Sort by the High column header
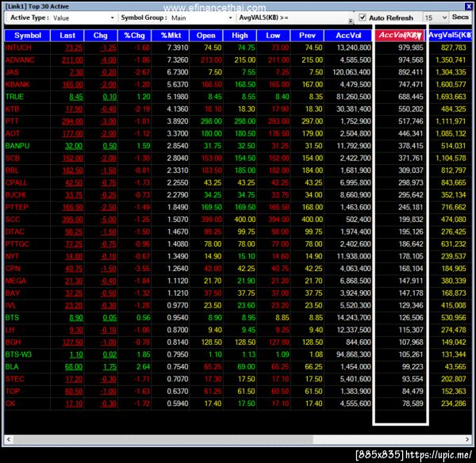The height and width of the screenshot is (463, 476). point(240,36)
